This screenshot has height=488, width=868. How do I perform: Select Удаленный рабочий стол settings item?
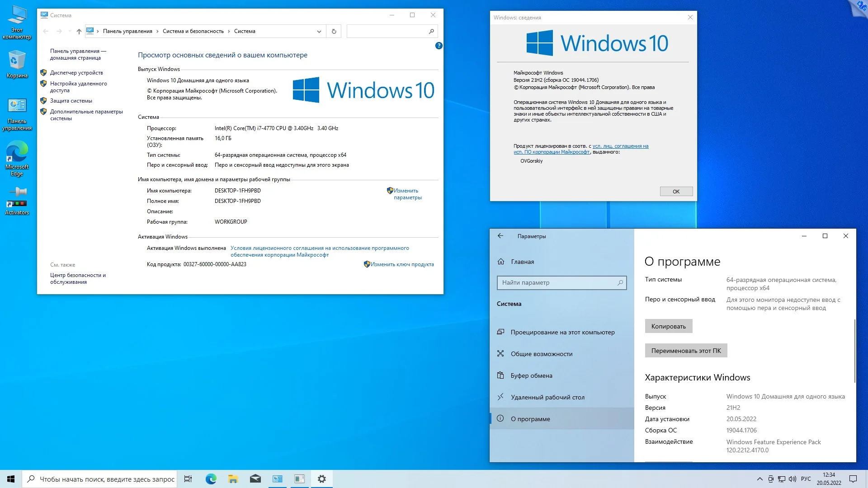coord(547,397)
